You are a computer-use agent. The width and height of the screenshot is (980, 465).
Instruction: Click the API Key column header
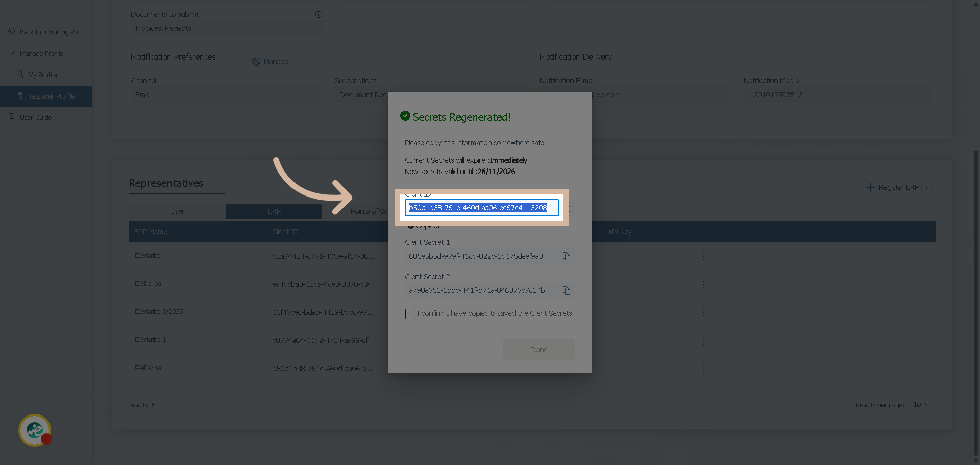(x=620, y=232)
